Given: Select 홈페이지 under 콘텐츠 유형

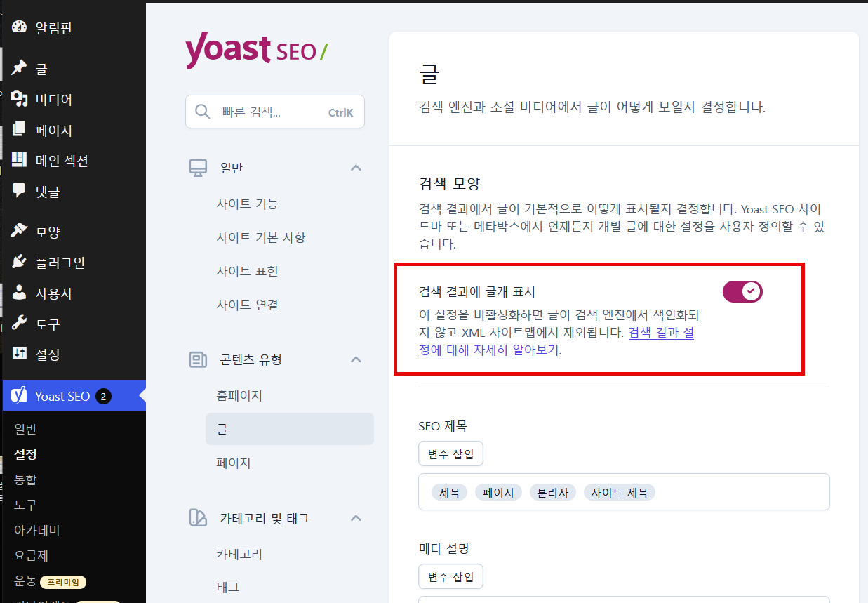Looking at the screenshot, I should click(239, 395).
